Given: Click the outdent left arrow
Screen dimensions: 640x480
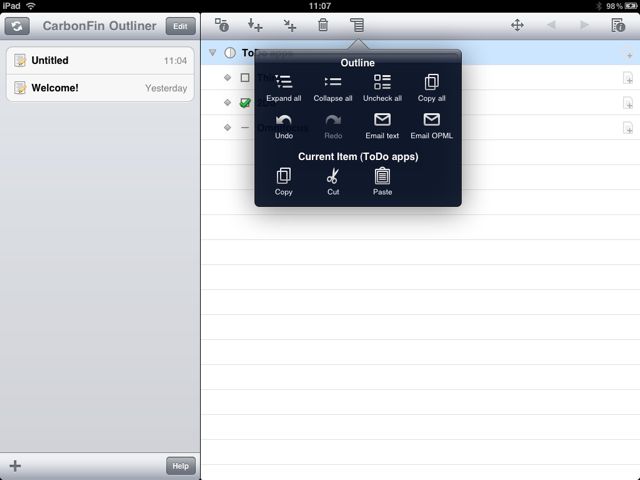Looking at the screenshot, I should pyautogui.click(x=551, y=25).
